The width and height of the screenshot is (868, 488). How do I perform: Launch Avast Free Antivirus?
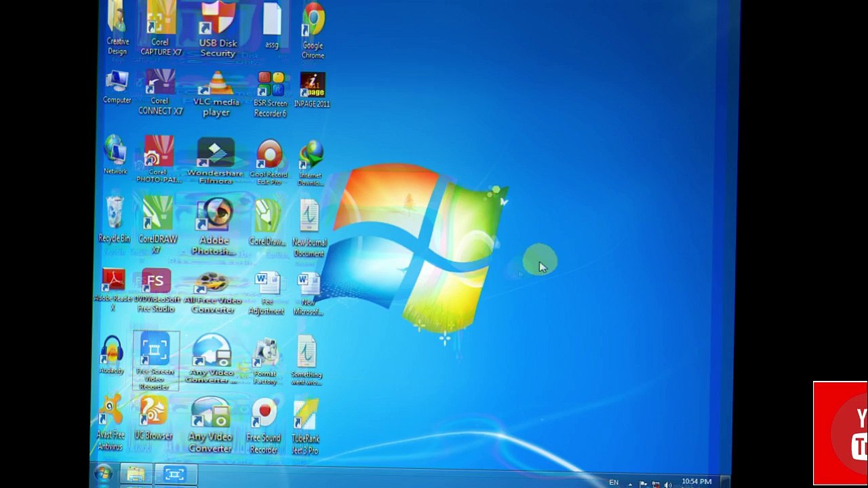click(111, 424)
